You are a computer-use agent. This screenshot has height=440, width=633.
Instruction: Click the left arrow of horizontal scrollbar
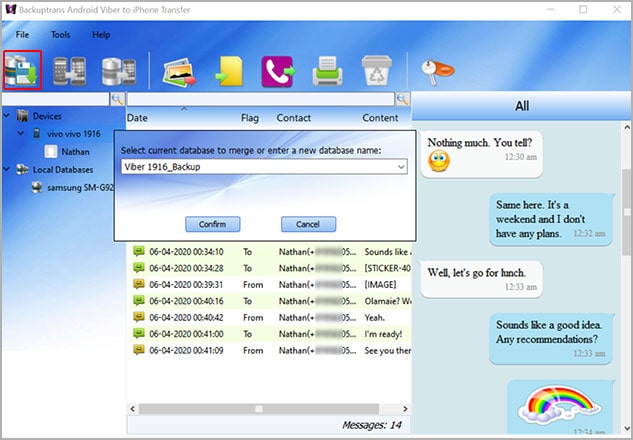[x=133, y=409]
